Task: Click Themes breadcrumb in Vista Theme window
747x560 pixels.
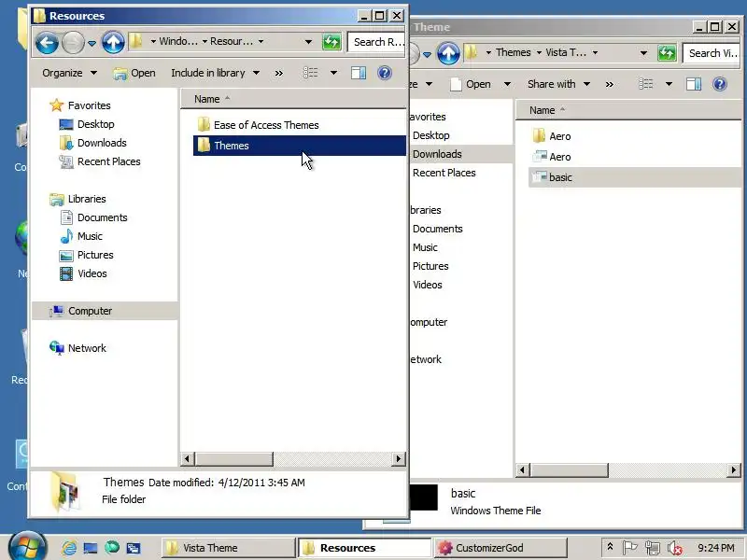Action: point(513,52)
